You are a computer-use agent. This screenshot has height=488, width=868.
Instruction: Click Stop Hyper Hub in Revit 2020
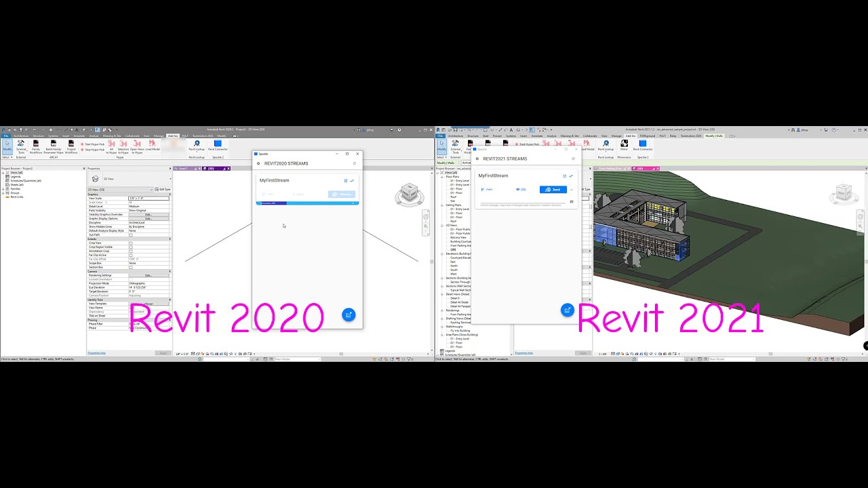[x=93, y=150]
